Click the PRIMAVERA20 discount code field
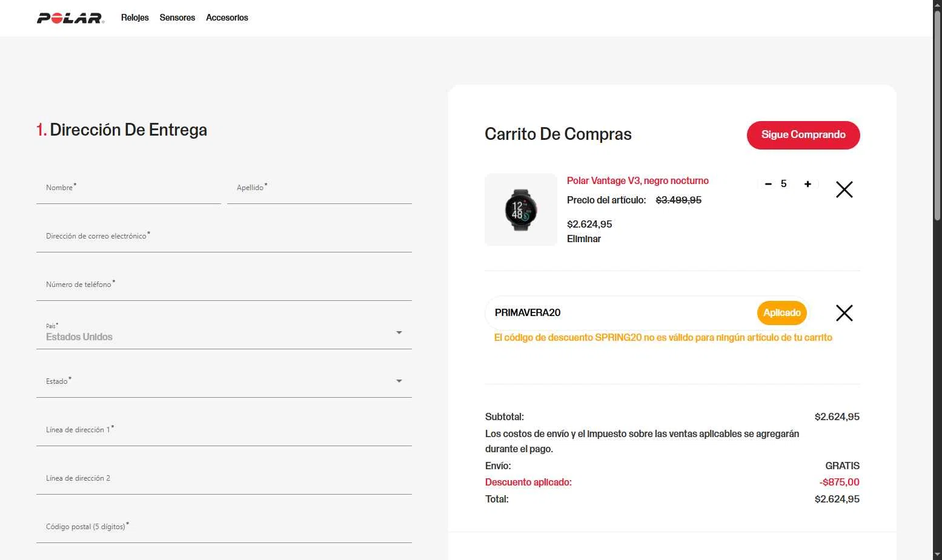 pos(621,313)
